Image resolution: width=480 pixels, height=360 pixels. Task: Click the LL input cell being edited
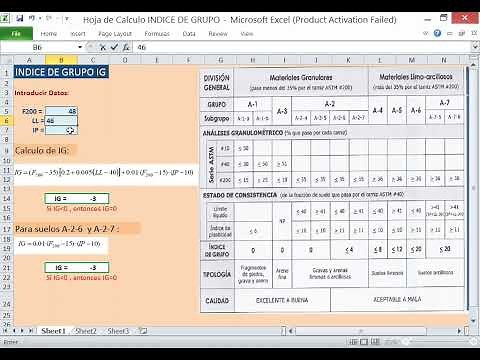click(x=61, y=121)
